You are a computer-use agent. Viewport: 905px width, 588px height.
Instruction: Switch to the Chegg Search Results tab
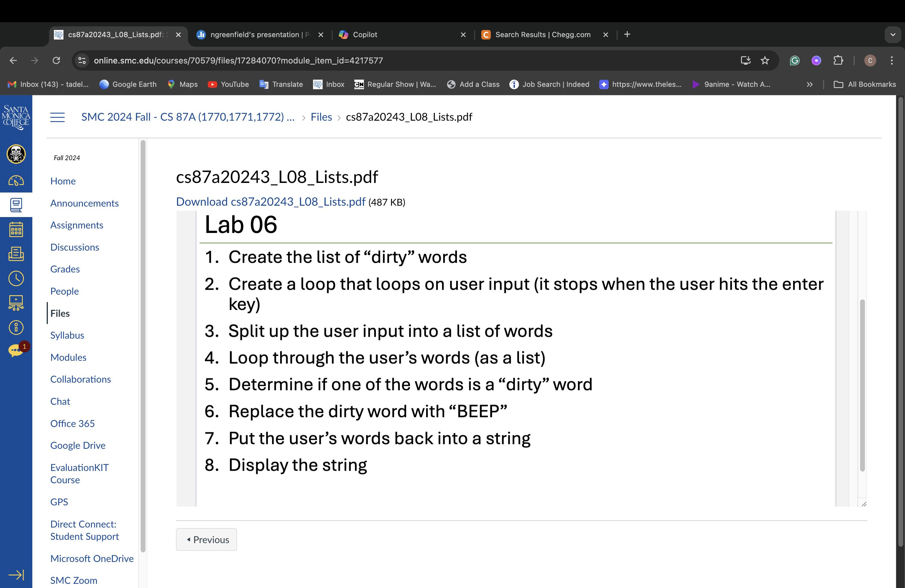[x=542, y=35]
